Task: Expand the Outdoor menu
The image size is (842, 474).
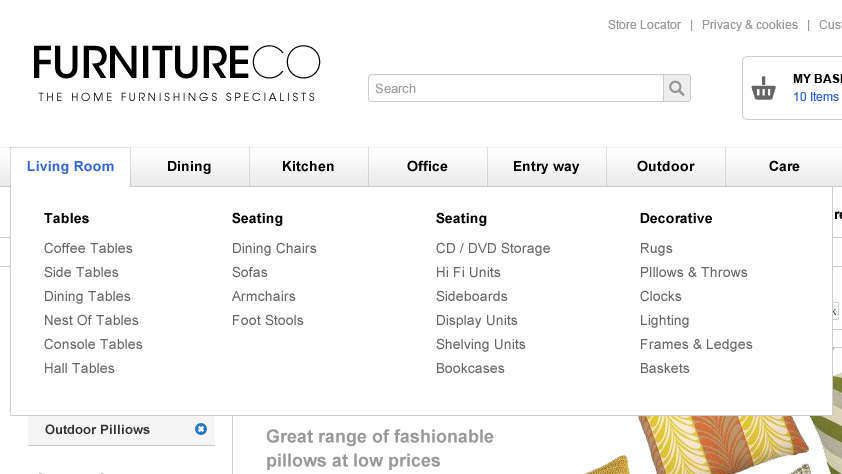Action: [666, 166]
